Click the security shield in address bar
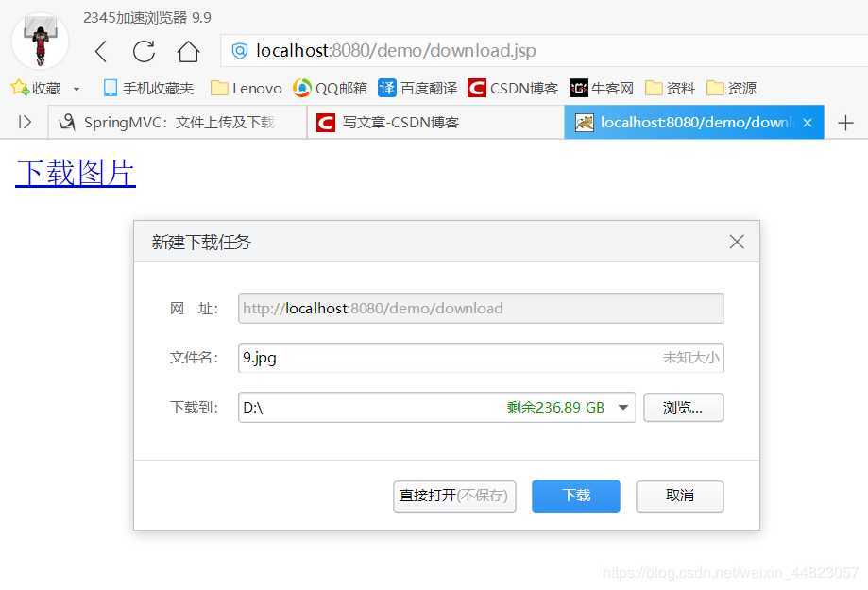The width and height of the screenshot is (868, 590). coord(239,51)
